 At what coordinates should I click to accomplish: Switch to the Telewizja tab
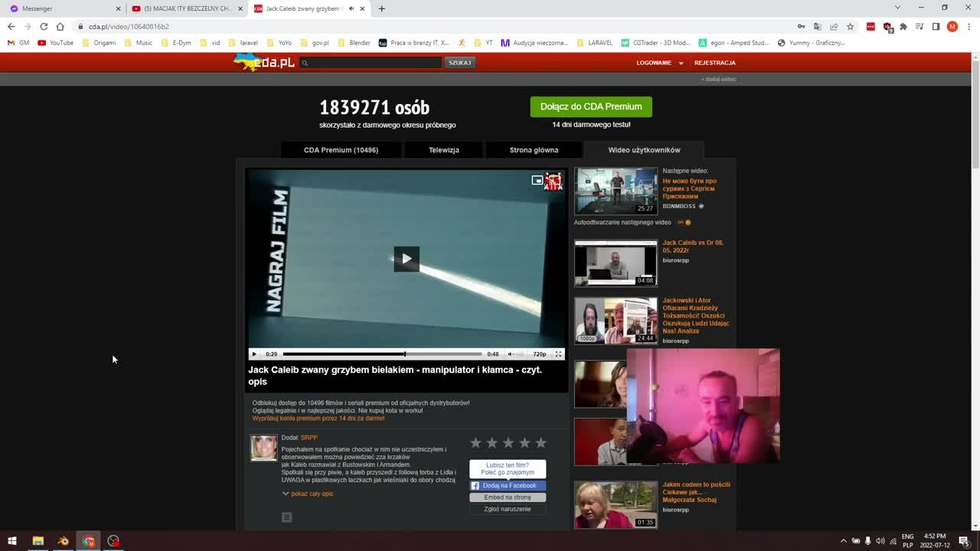coord(444,150)
